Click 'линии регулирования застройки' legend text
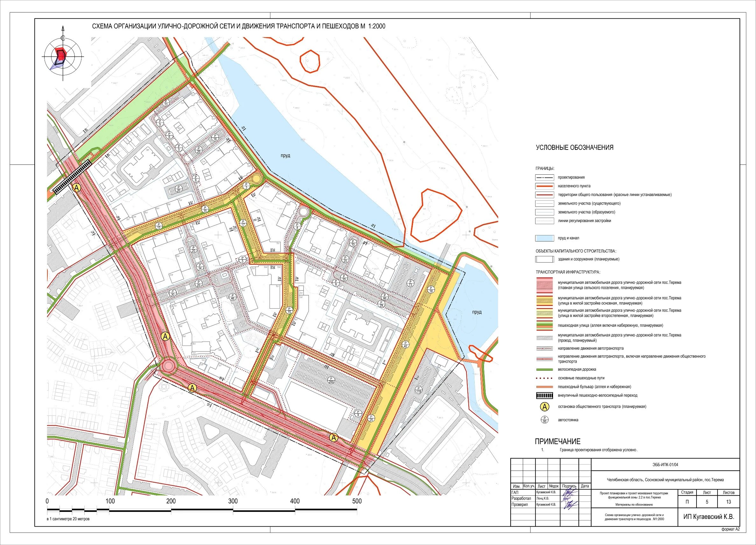Image resolution: width=756 pixels, height=545 pixels. [584, 221]
